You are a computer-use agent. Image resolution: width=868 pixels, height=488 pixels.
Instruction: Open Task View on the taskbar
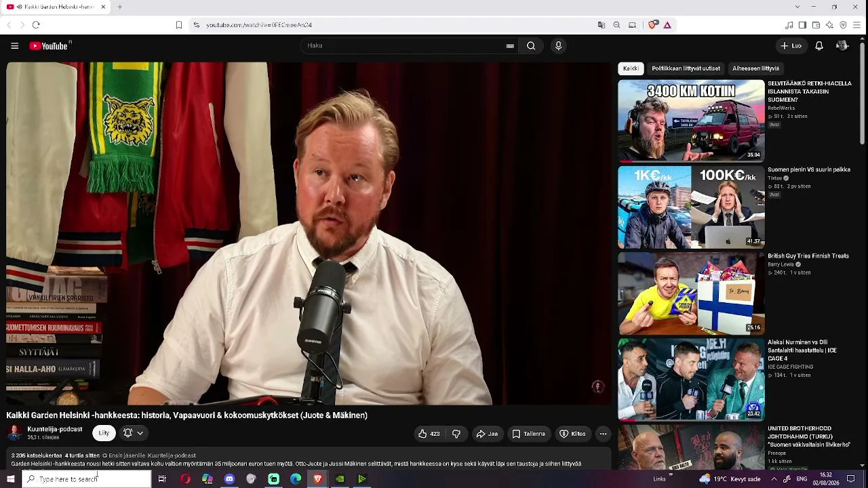pyautogui.click(x=162, y=479)
